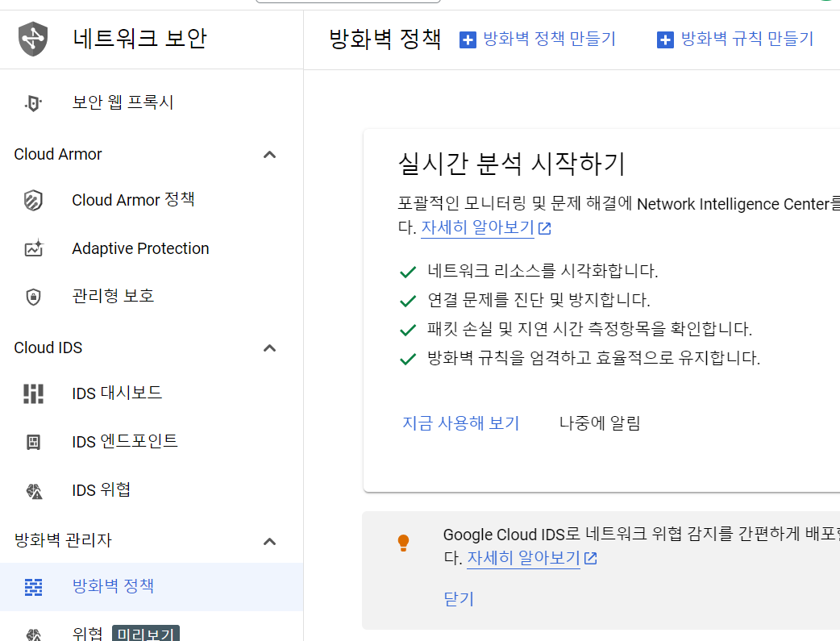Click the IDS 위협 icon
Screen dimensions: 840x641
[x=34, y=490]
